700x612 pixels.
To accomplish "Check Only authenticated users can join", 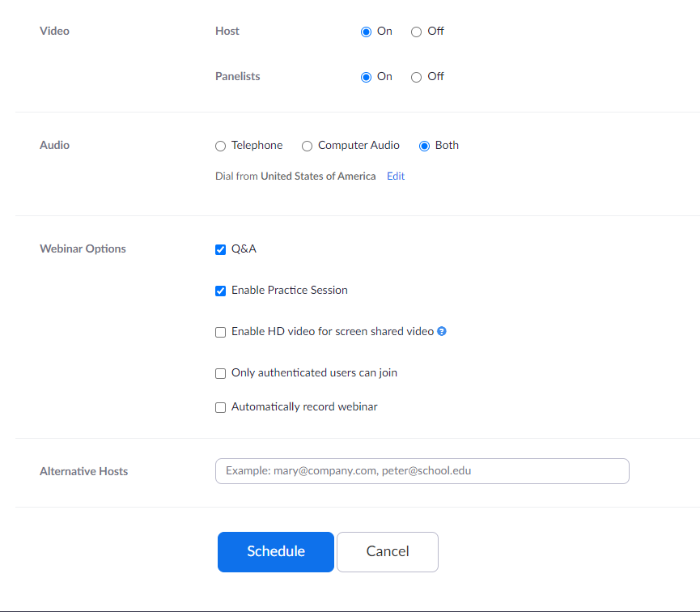I will tap(220, 374).
